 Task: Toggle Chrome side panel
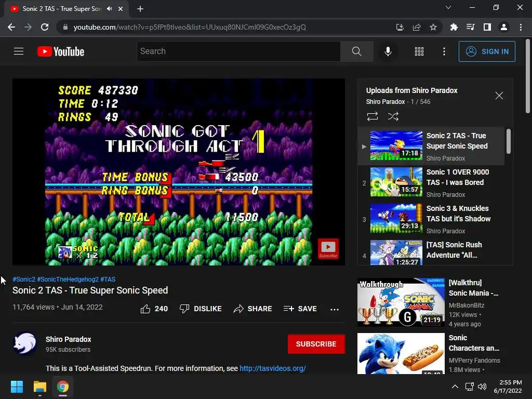[x=487, y=27]
